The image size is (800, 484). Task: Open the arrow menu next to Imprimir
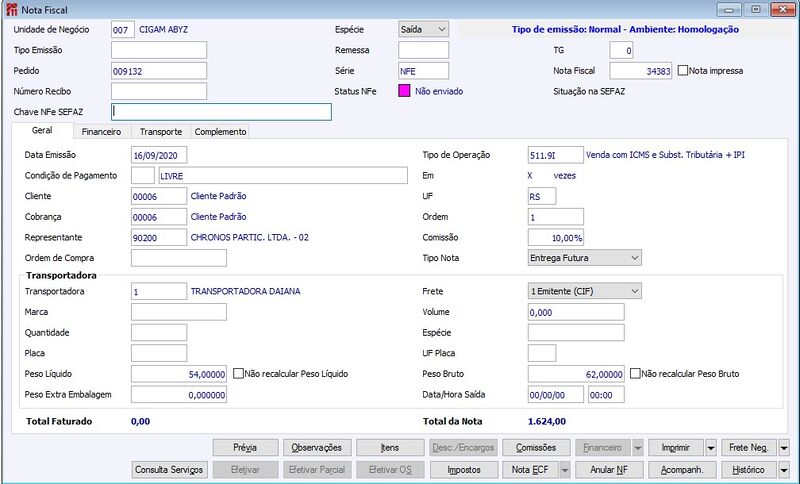[x=711, y=448]
